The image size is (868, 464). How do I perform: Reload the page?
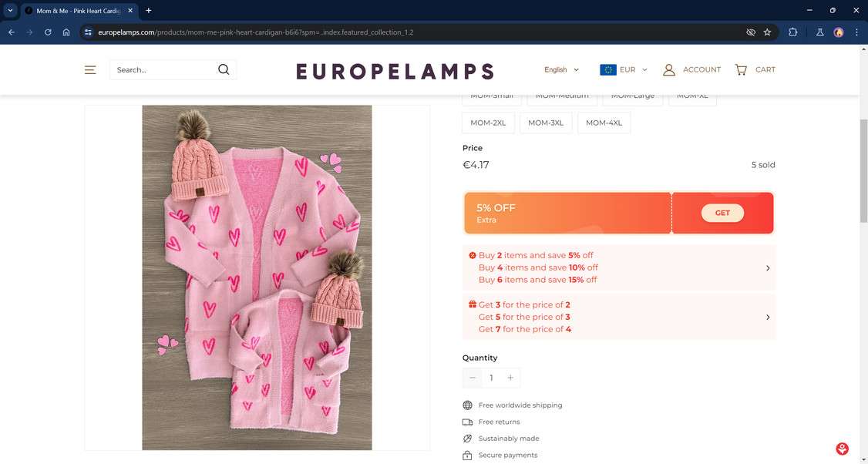coord(48,32)
